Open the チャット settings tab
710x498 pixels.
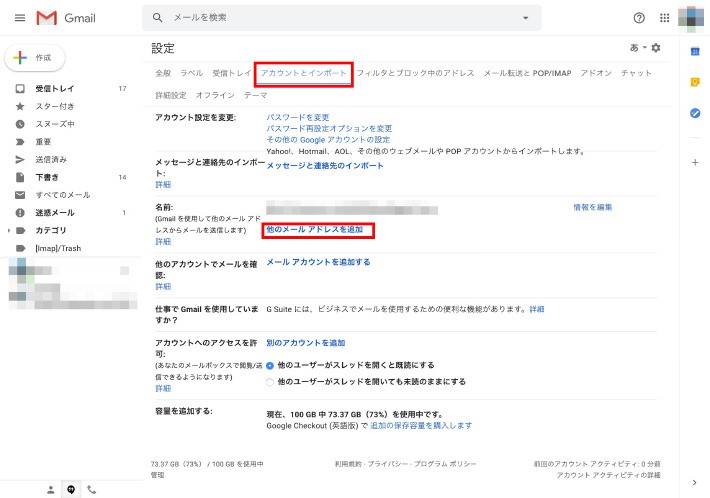point(636,73)
